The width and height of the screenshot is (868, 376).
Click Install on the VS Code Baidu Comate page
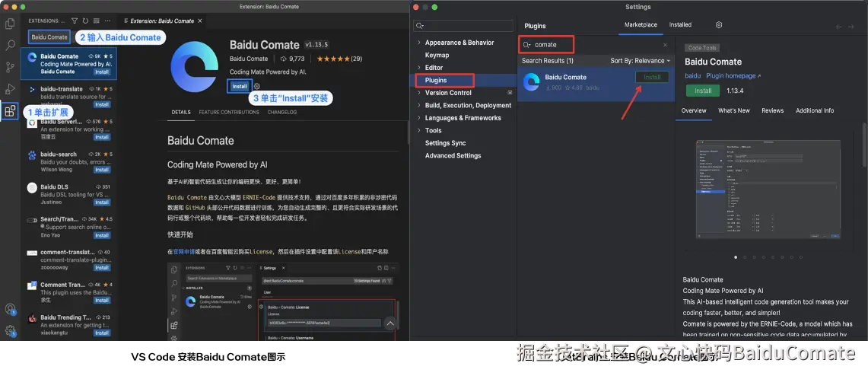coord(239,86)
